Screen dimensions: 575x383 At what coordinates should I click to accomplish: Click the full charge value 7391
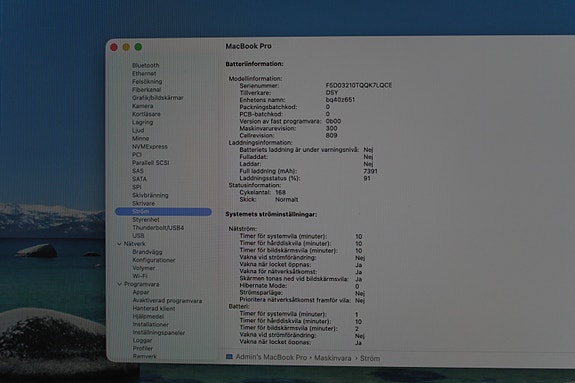(370, 171)
